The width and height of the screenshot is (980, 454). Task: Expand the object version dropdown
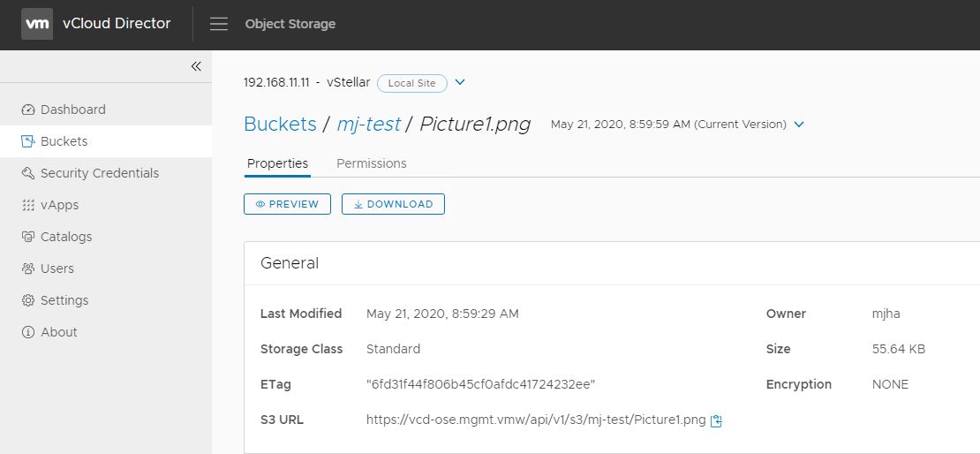click(799, 125)
